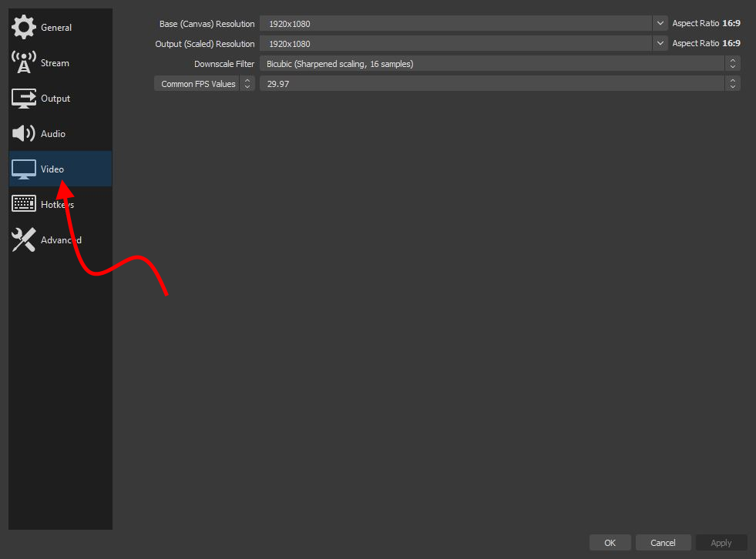Click the Cancel button
Image resolution: width=756 pixels, height=559 pixels.
pos(663,543)
